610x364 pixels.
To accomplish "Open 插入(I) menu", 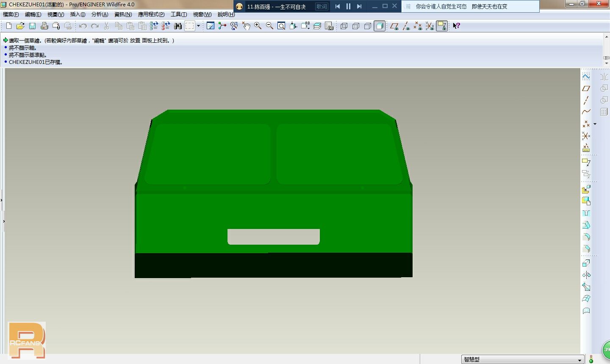I will tap(78, 14).
